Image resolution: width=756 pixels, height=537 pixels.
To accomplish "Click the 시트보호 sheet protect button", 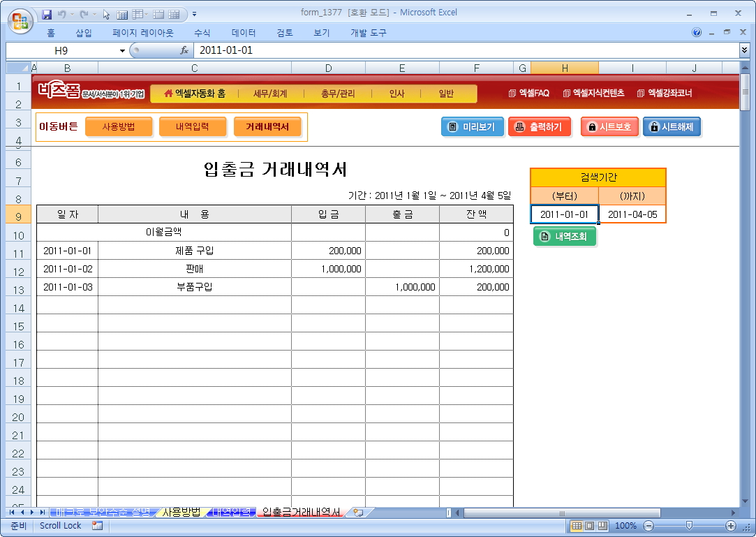I will [x=609, y=127].
